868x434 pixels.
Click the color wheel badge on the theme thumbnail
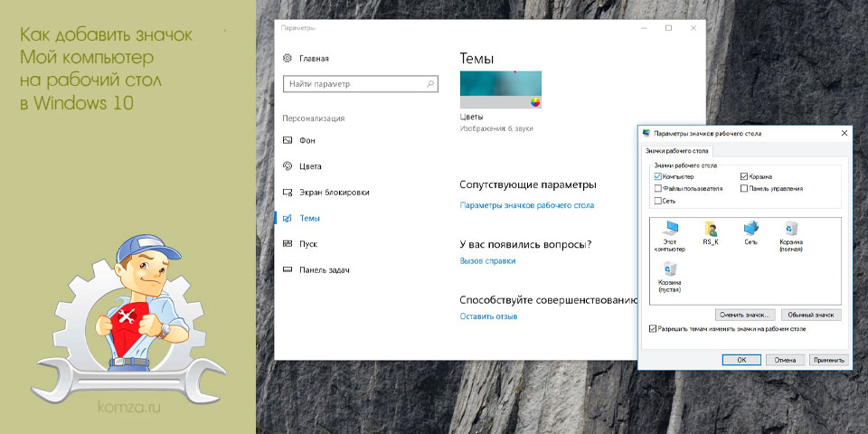(534, 102)
